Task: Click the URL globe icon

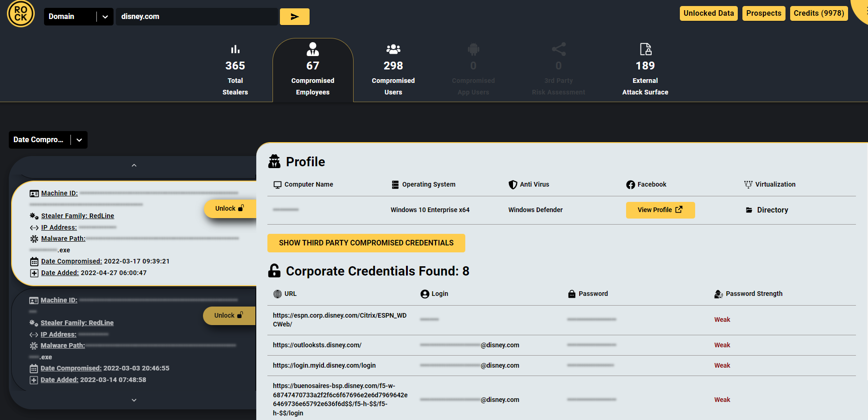Action: click(x=278, y=294)
